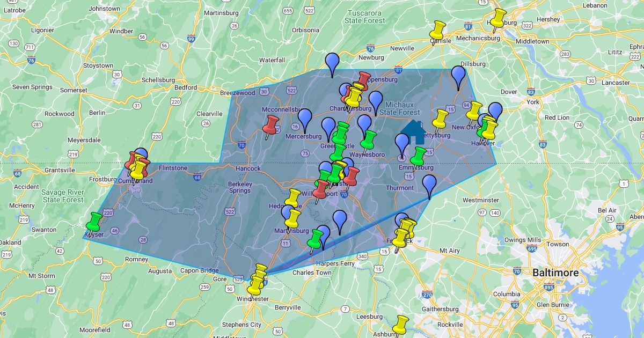
Task: Click the yellow pushpin at Hedgesville
Action: (x=295, y=197)
